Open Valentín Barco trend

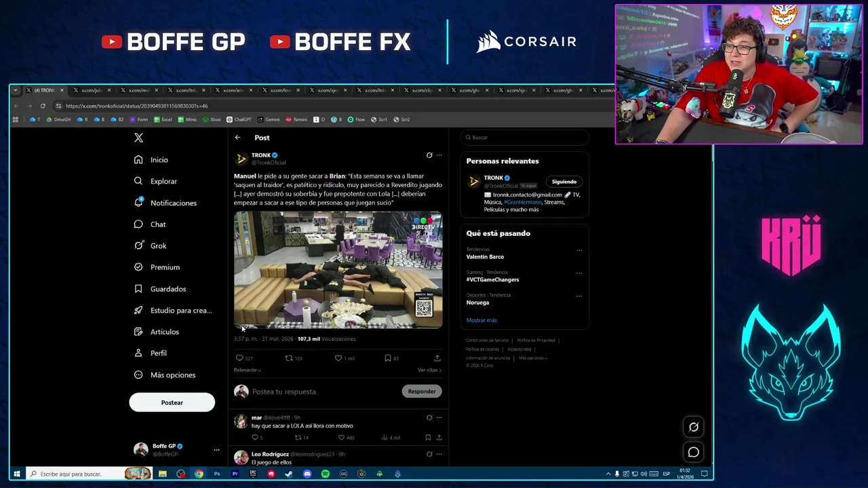pyautogui.click(x=485, y=257)
